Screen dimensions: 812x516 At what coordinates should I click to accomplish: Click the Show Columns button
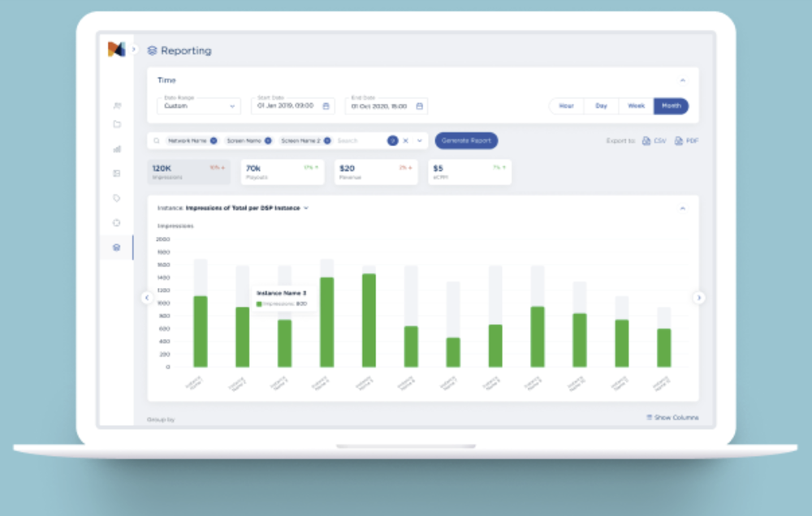coord(672,417)
